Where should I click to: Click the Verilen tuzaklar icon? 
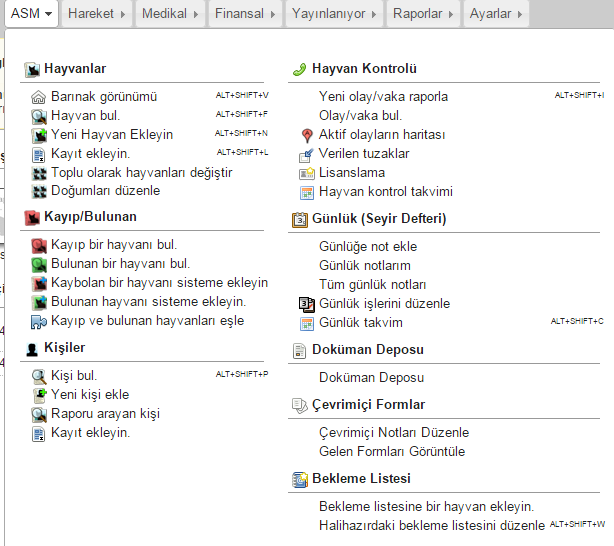click(306, 155)
